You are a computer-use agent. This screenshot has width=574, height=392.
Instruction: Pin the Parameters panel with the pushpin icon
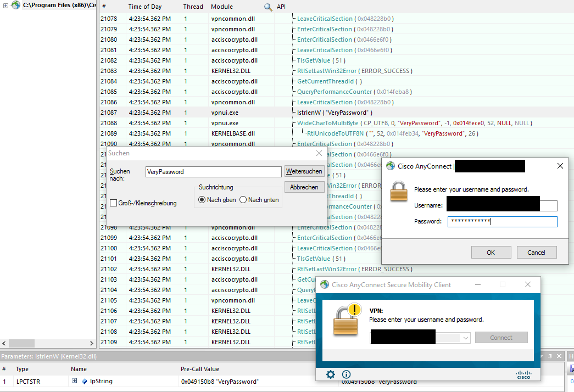click(550, 356)
